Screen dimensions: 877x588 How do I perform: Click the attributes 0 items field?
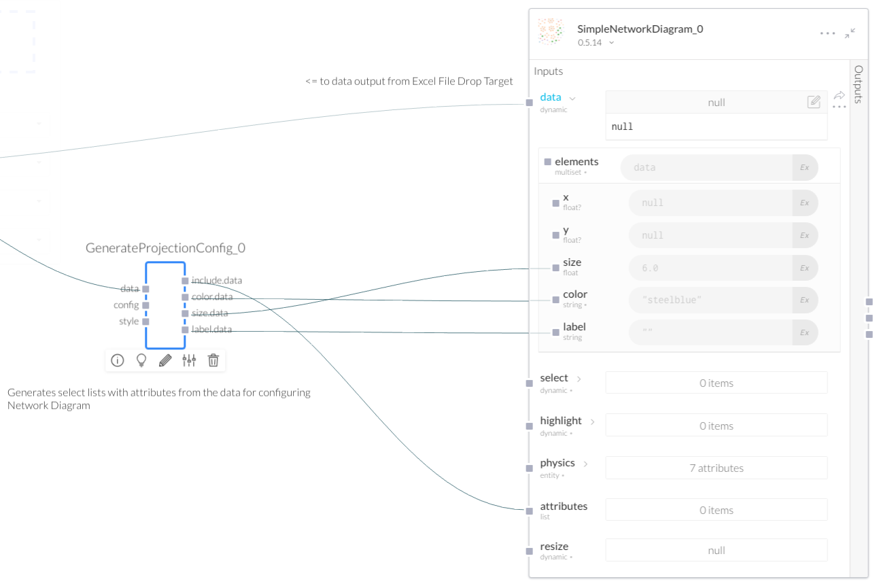716,510
